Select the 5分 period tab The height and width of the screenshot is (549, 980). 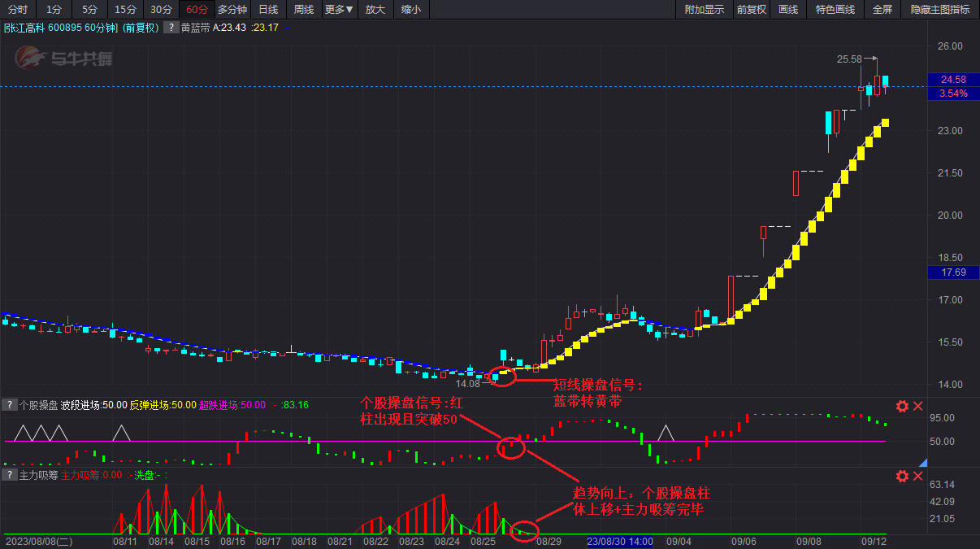[89, 10]
